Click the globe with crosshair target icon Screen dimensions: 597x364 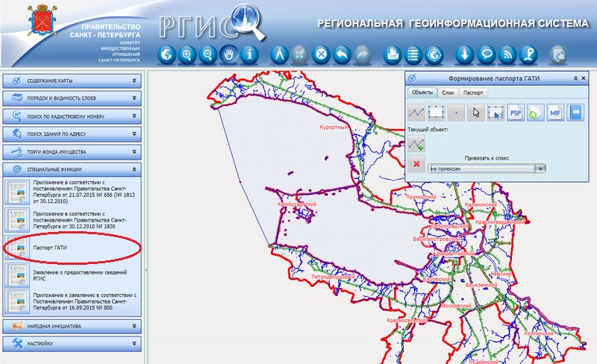pyautogui.click(x=434, y=55)
